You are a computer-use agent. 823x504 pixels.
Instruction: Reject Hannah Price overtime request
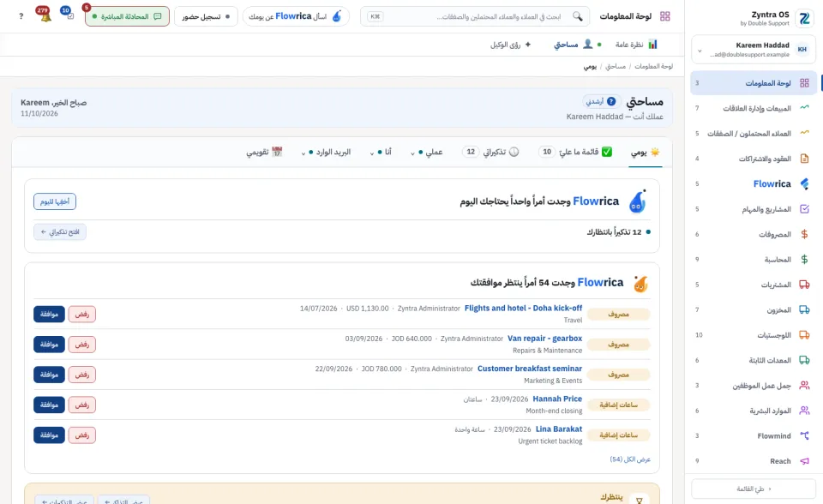pos(82,405)
